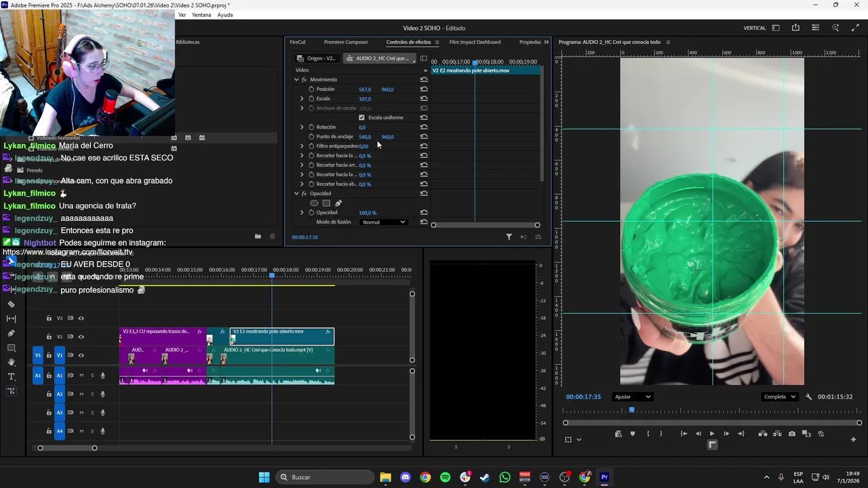This screenshot has width=868, height=488.
Task: Create an ellipse mask under Opacidad
Action: click(x=314, y=203)
